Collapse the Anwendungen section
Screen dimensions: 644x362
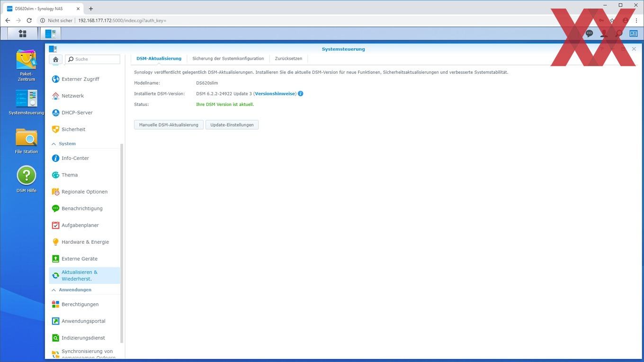click(x=54, y=290)
